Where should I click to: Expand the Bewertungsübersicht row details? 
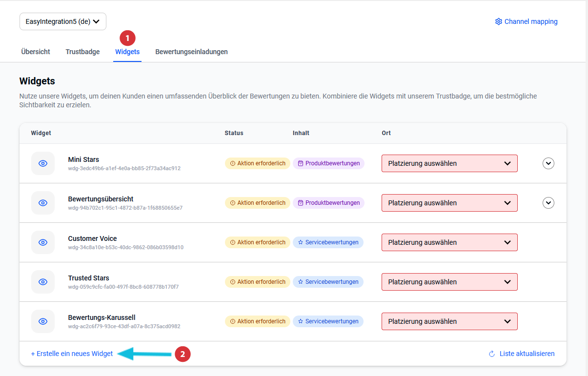point(548,203)
